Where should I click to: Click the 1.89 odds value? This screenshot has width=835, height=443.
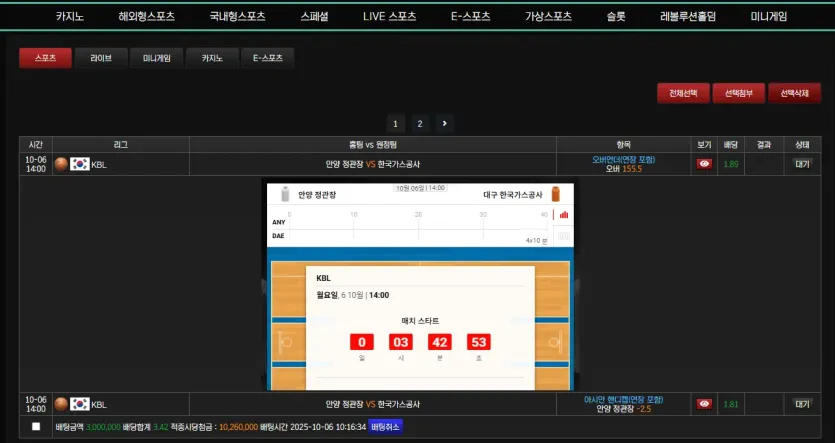pos(731,164)
